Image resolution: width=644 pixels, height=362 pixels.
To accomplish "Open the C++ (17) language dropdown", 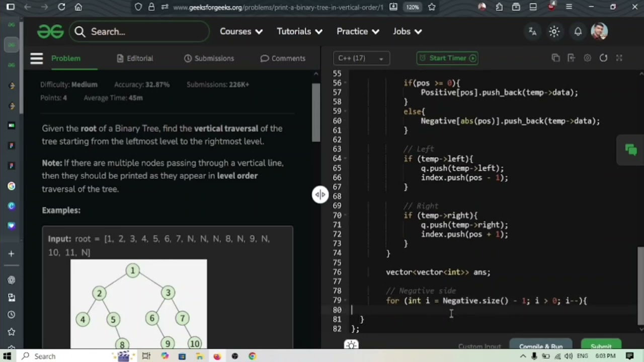I will click(361, 58).
